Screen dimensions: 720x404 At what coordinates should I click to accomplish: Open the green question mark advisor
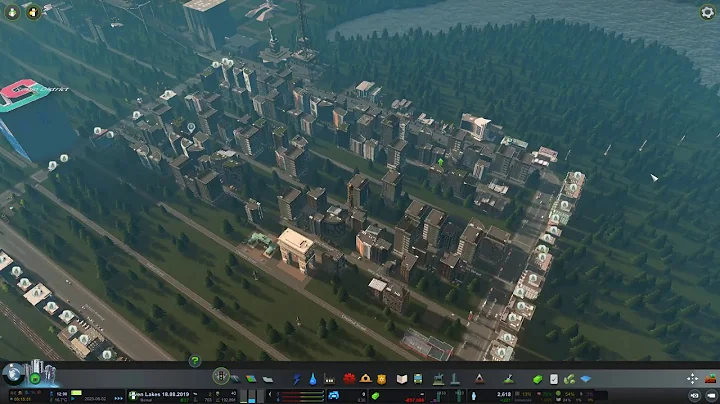pos(195,361)
